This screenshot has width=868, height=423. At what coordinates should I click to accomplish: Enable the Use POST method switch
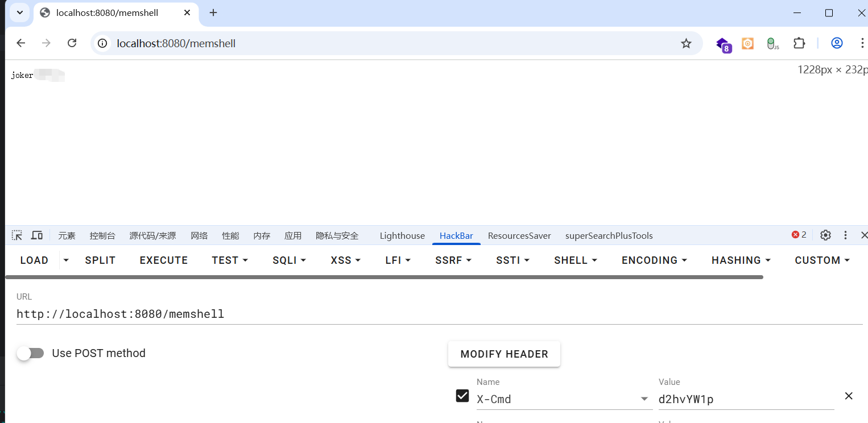click(x=31, y=353)
